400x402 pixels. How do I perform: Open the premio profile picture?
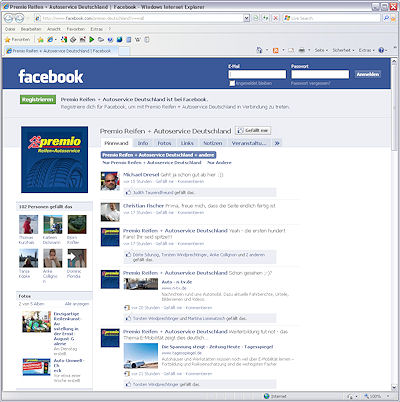(55, 159)
